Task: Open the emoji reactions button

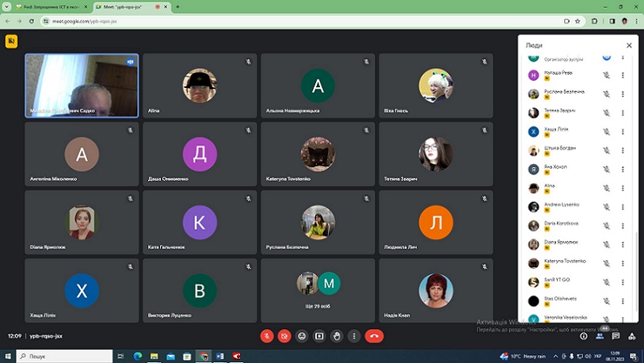Action: [302, 336]
